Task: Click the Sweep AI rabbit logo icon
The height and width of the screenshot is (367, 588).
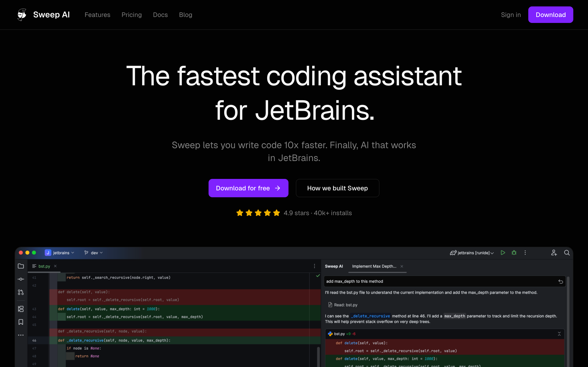Action: [22, 15]
